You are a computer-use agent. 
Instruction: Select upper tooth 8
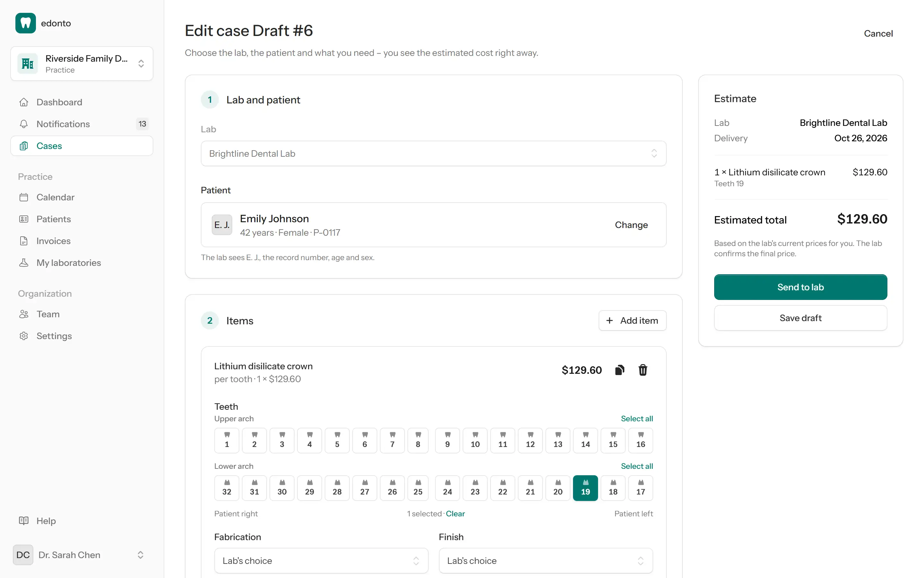[x=418, y=440]
